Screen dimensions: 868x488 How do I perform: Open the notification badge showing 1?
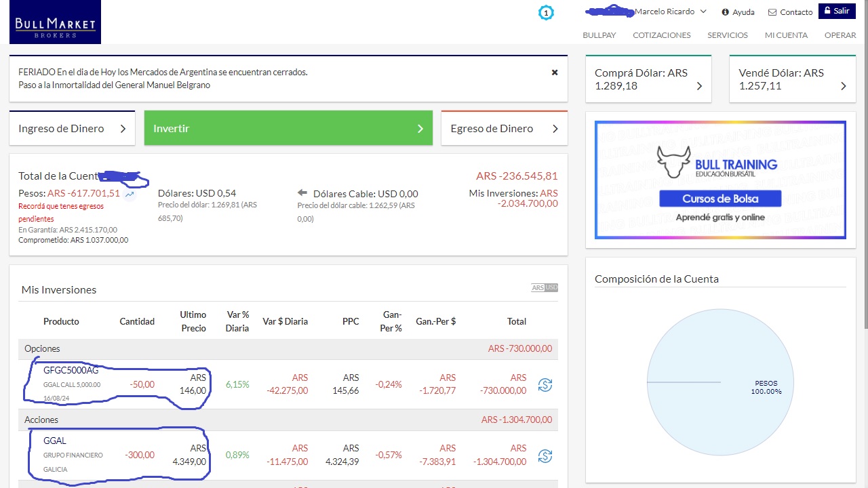[x=546, y=12]
